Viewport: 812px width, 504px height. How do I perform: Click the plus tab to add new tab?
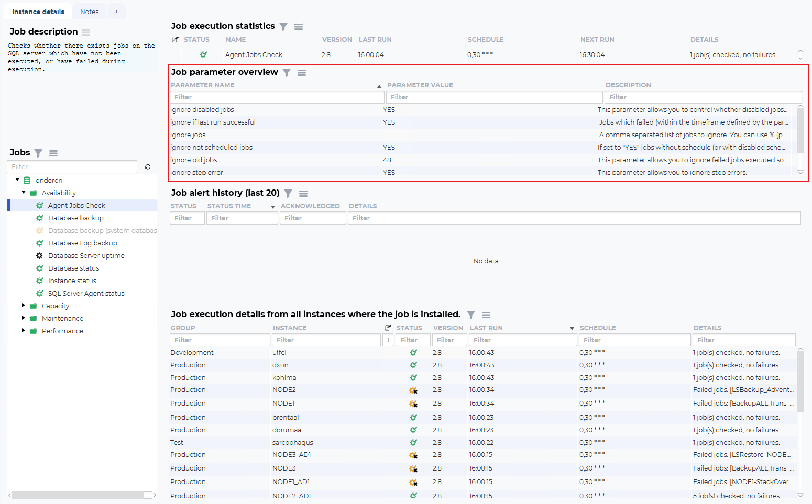[116, 12]
